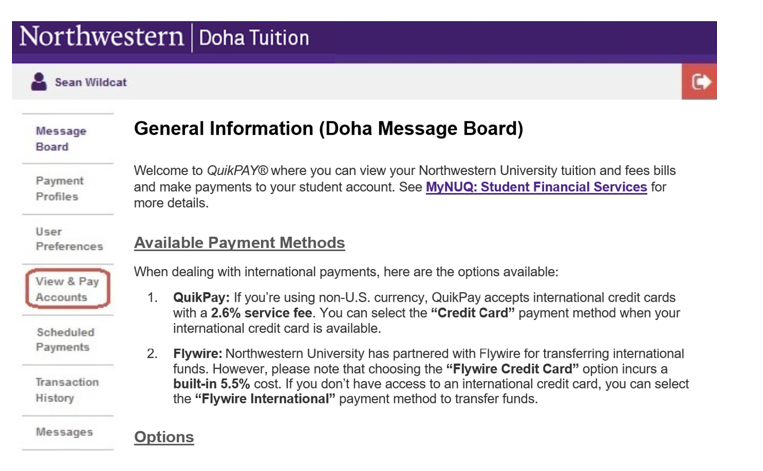
Task: Click the bold QuikPay list item label
Action: pos(201,297)
